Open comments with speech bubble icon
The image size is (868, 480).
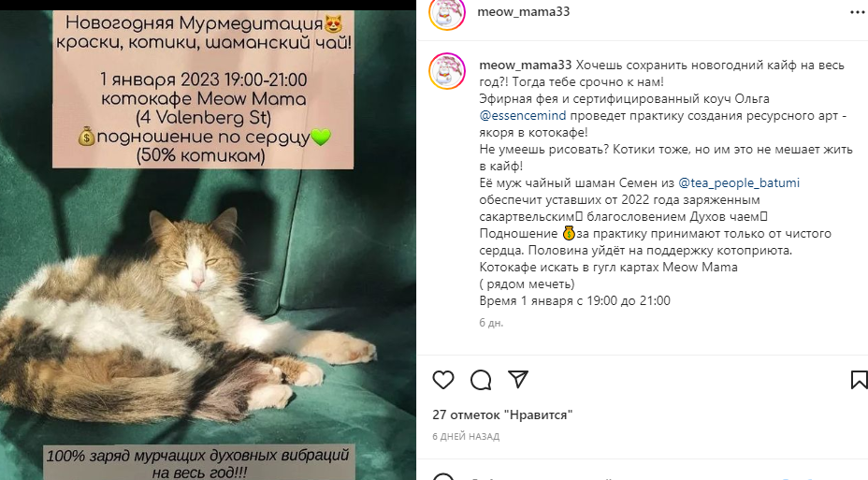point(481,380)
